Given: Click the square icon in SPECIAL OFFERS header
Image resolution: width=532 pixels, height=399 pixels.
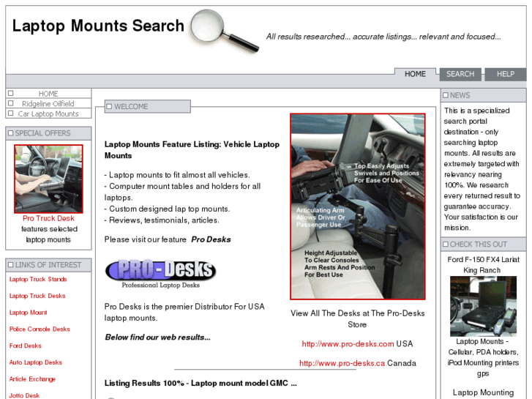Looking at the screenshot, I should [x=10, y=133].
